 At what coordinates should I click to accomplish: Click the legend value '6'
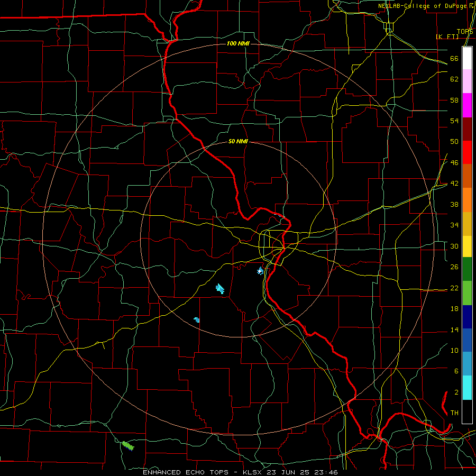point(456,371)
